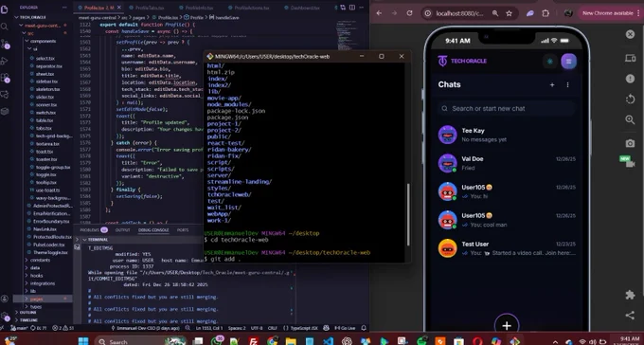The width and height of the screenshot is (644, 345).
Task: Open the VS Code Accounts icon
Action: click(x=5, y=299)
